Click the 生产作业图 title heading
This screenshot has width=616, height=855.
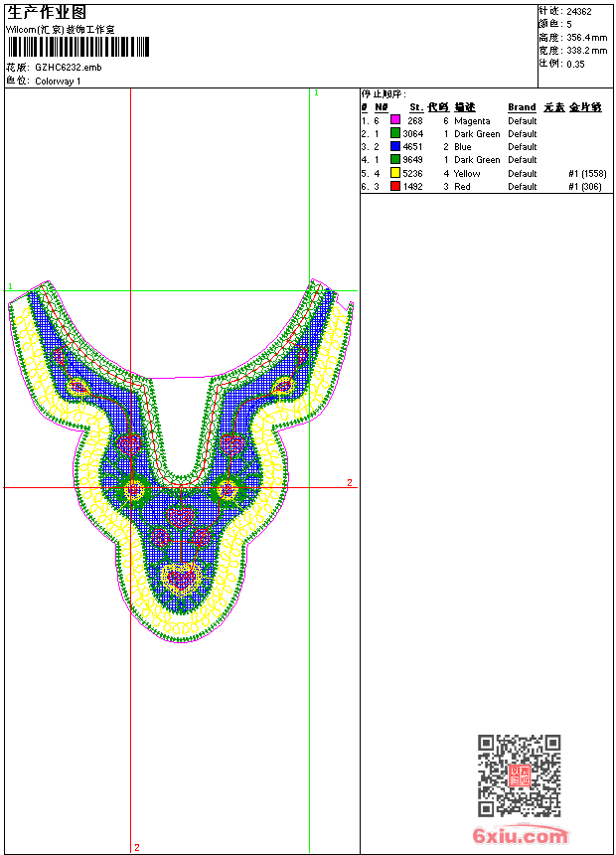[47, 13]
